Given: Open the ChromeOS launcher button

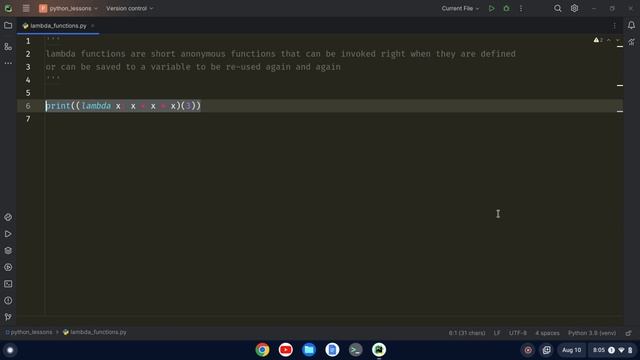Looking at the screenshot, I should click(x=10, y=350).
